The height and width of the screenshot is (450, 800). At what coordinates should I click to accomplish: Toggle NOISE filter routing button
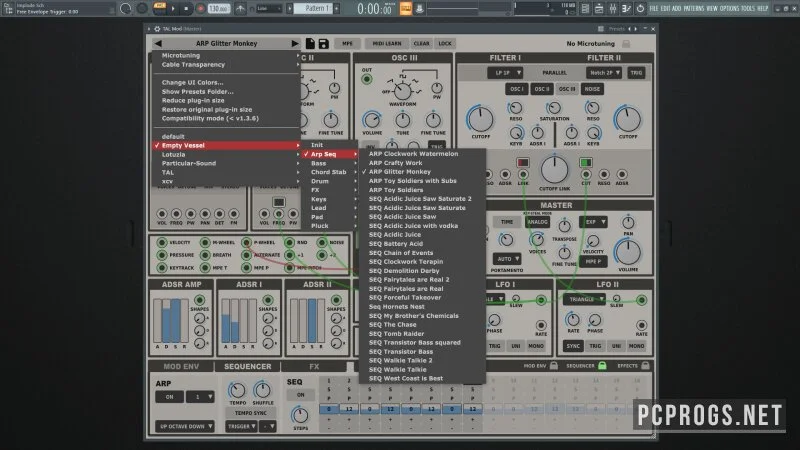pos(592,89)
